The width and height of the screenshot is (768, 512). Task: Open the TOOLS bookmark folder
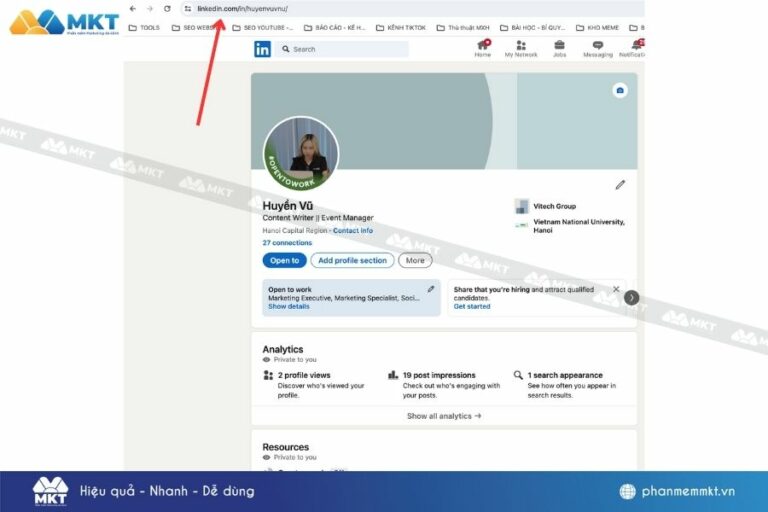pos(144,28)
